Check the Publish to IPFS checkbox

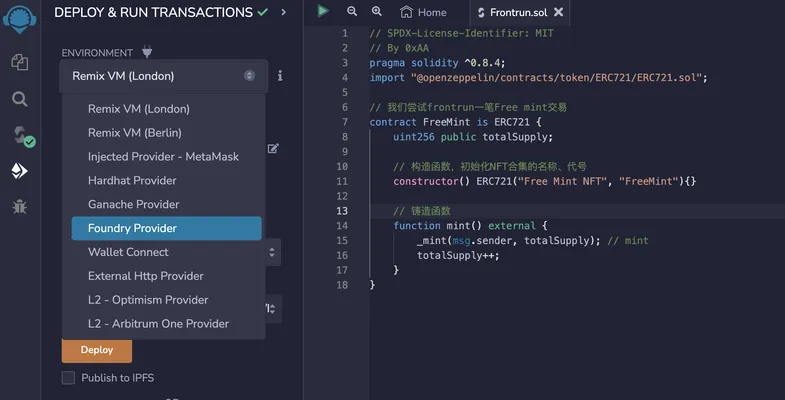(68, 377)
